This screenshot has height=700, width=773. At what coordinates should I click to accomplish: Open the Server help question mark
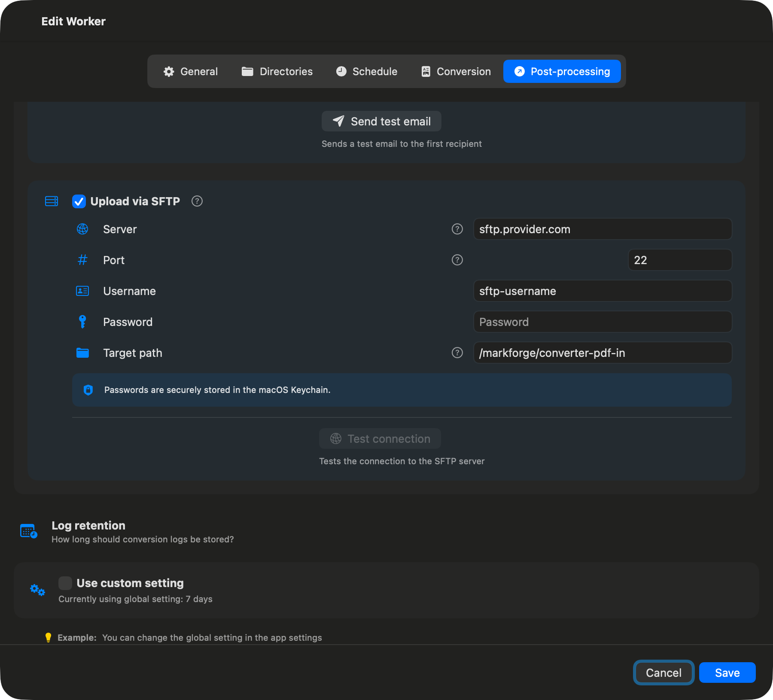(457, 229)
